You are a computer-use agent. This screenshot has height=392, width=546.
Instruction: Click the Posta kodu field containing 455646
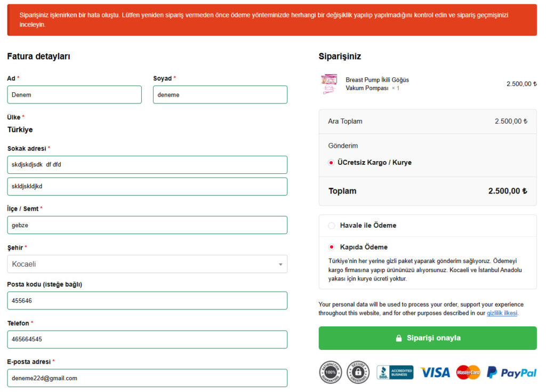[x=147, y=301]
